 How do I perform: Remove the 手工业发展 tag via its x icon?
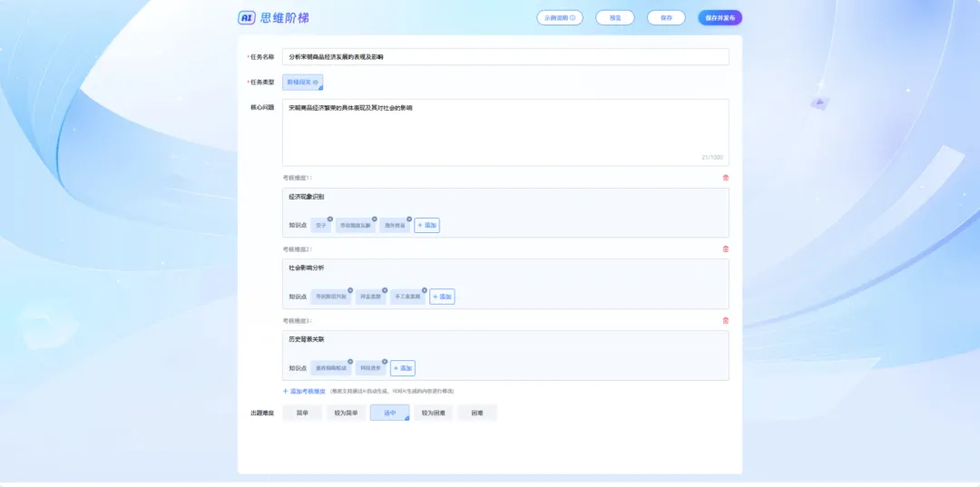point(424,290)
